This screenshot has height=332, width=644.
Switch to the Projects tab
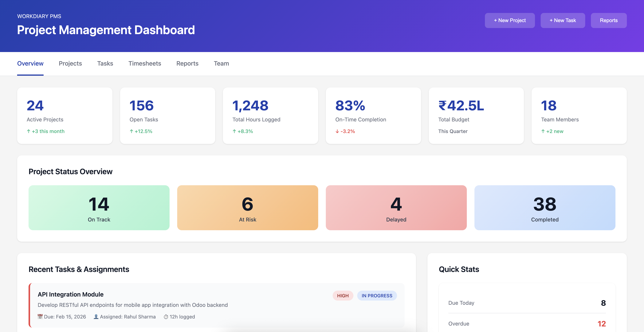(x=70, y=63)
